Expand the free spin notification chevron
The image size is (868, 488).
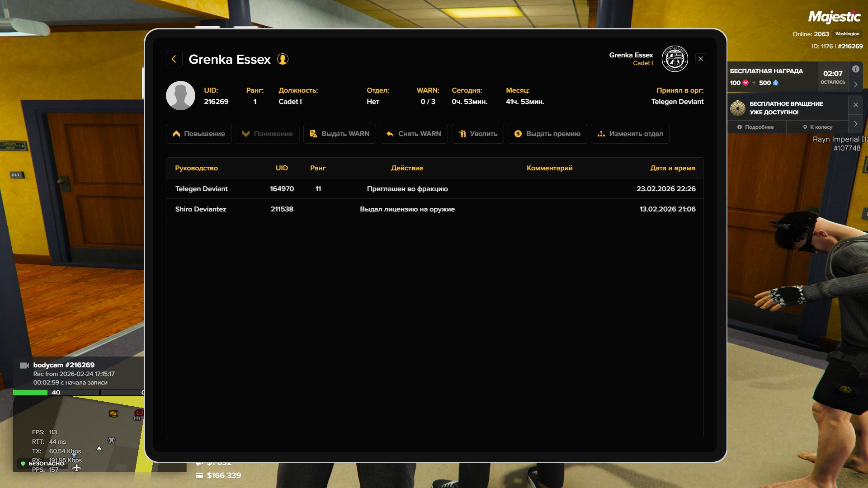(x=855, y=124)
